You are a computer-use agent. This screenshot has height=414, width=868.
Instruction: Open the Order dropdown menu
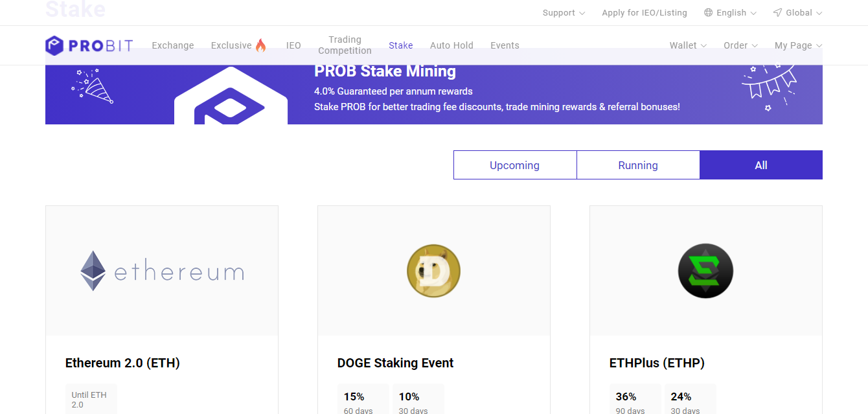[740, 45]
